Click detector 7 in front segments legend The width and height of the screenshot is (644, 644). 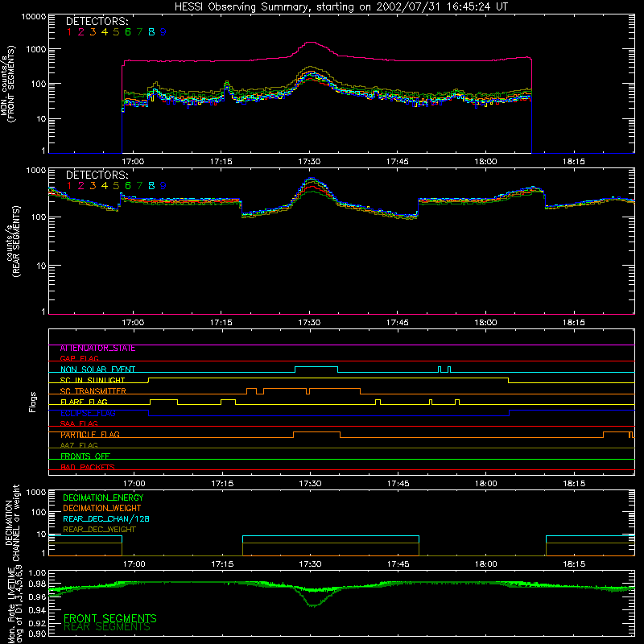139,32
